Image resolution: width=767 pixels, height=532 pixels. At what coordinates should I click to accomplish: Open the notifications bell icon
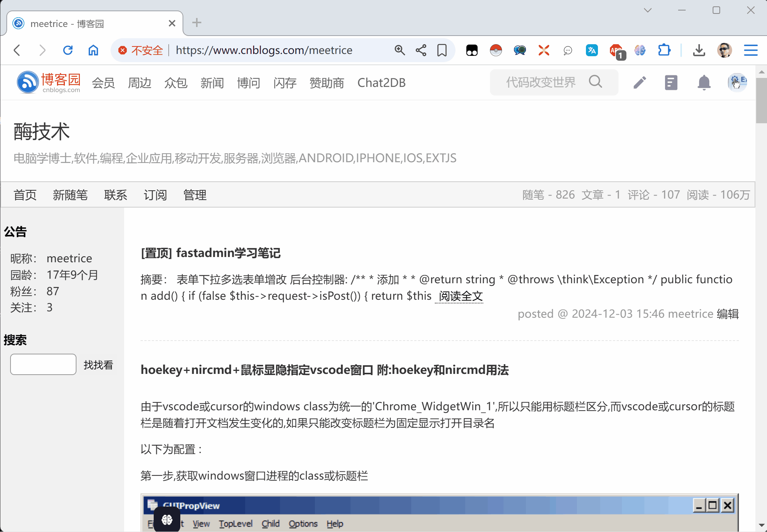point(704,82)
